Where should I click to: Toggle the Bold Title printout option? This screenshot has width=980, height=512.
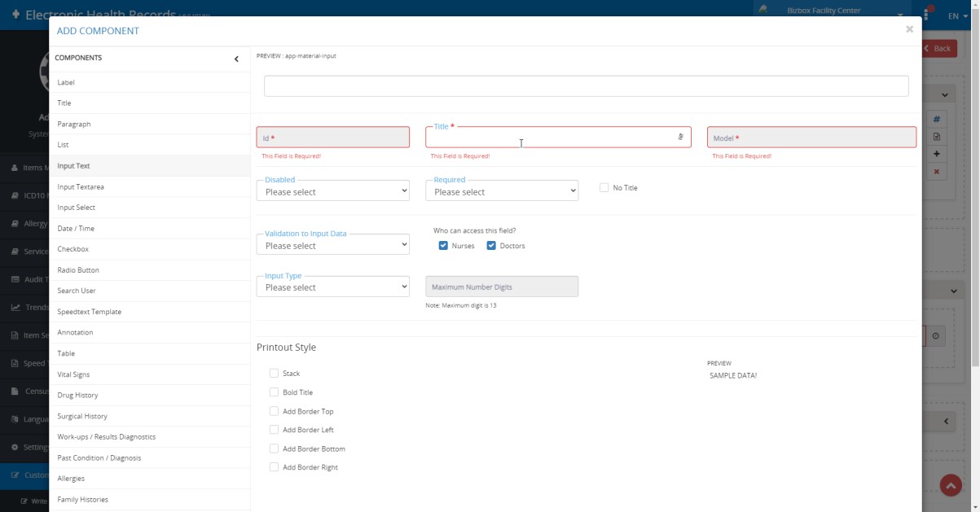(x=274, y=392)
